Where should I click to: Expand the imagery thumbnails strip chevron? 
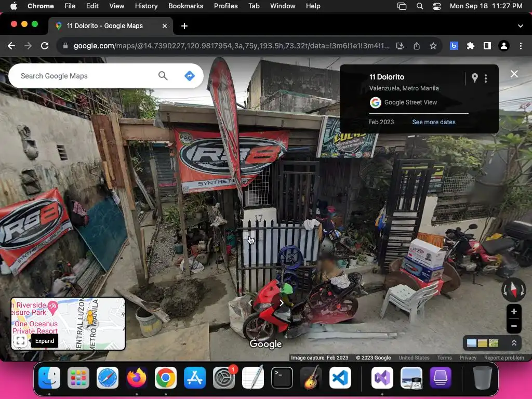tap(514, 343)
